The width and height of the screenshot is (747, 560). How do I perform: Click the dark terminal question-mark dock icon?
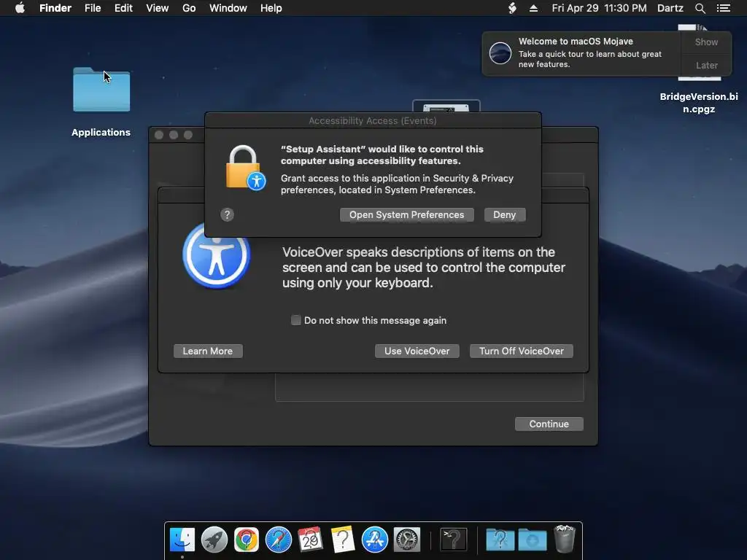click(x=453, y=540)
